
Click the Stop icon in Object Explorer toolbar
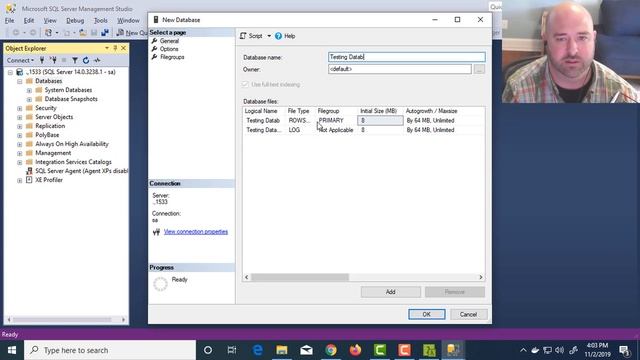point(64,60)
